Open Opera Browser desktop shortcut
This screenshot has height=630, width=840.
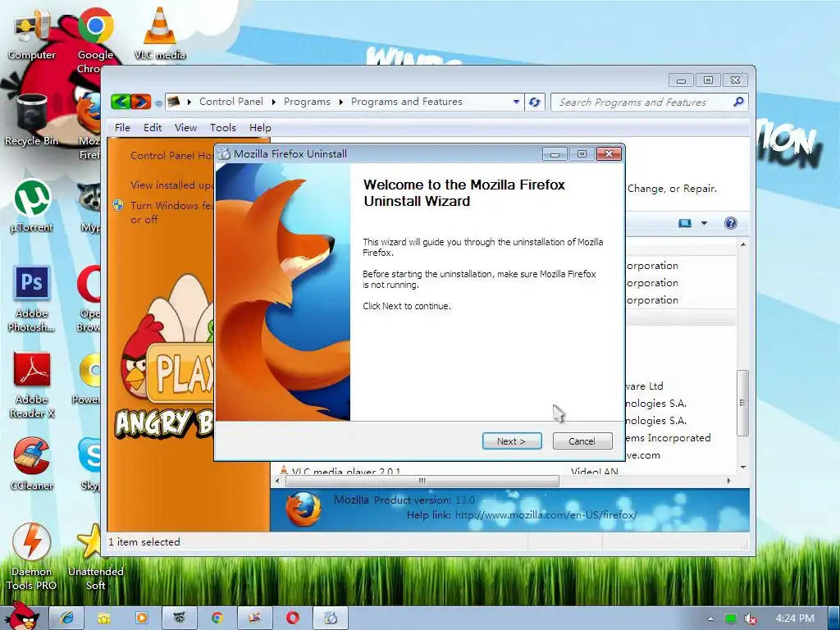pyautogui.click(x=89, y=299)
